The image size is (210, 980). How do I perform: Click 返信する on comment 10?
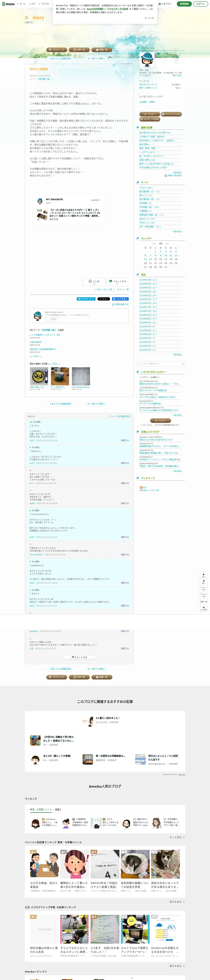pos(125,440)
